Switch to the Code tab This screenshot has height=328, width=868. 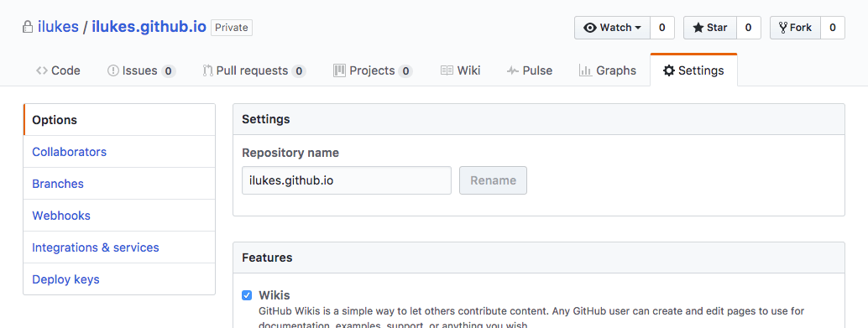(58, 70)
